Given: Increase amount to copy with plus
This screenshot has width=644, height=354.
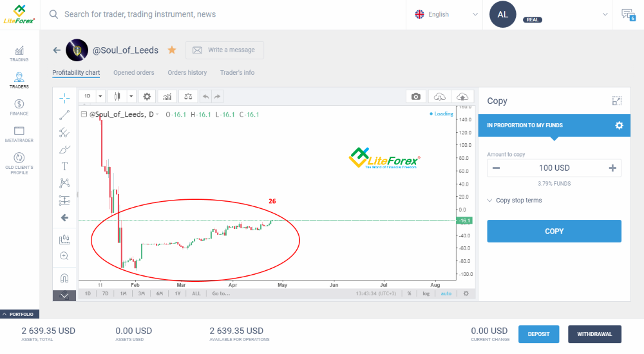Looking at the screenshot, I should point(612,168).
